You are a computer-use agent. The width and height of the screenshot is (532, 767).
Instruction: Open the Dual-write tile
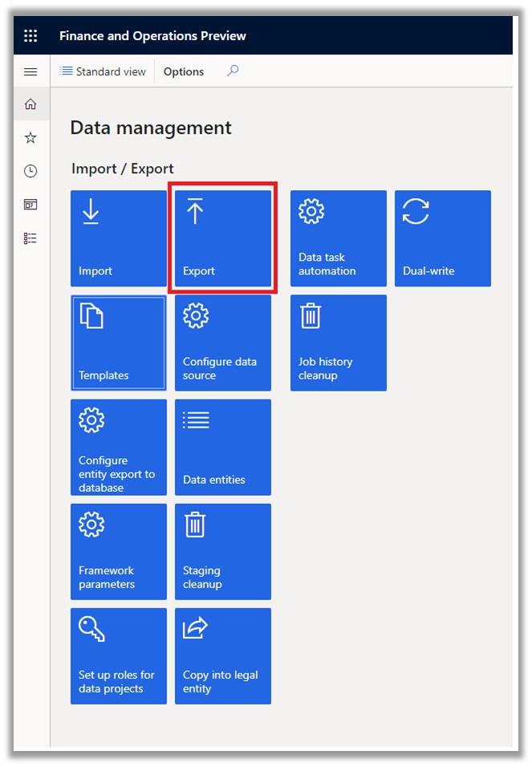point(442,238)
